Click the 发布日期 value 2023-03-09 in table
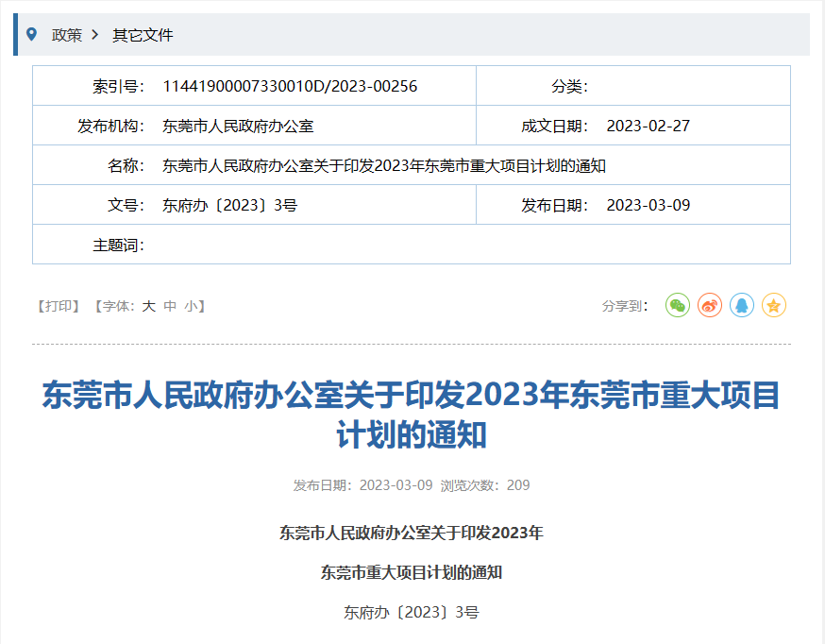Image resolution: width=825 pixels, height=644 pixels. coord(648,206)
